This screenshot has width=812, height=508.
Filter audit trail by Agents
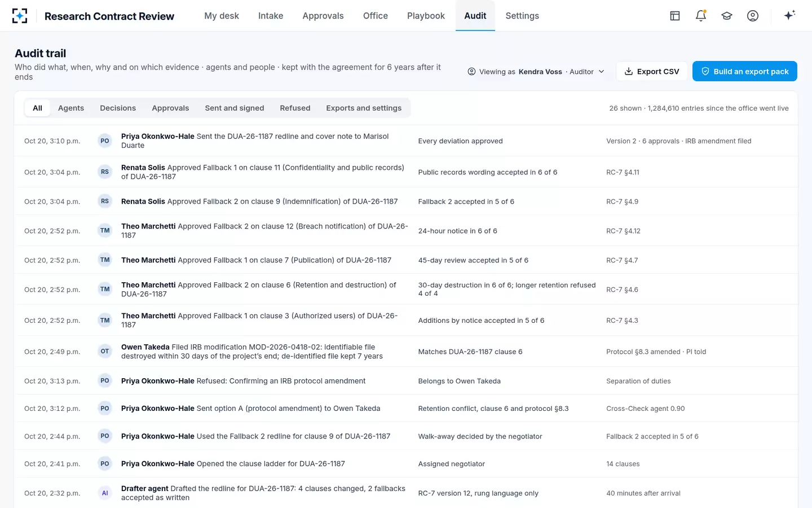(x=71, y=108)
